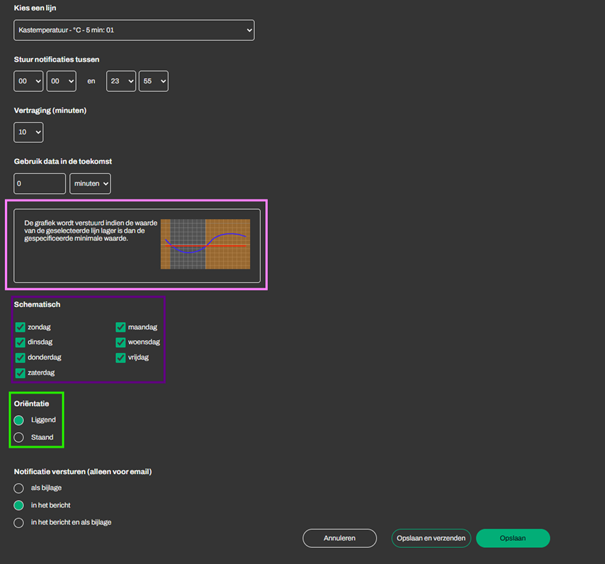This screenshot has width=605, height=564.
Task: Click the chart preview thumbnail
Action: coord(204,244)
